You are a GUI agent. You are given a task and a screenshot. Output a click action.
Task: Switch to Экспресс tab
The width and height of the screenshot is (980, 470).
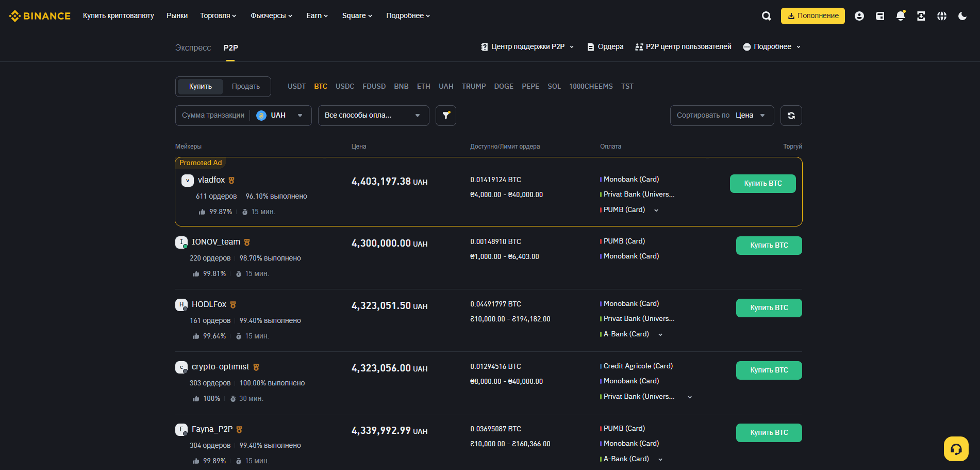pos(193,48)
